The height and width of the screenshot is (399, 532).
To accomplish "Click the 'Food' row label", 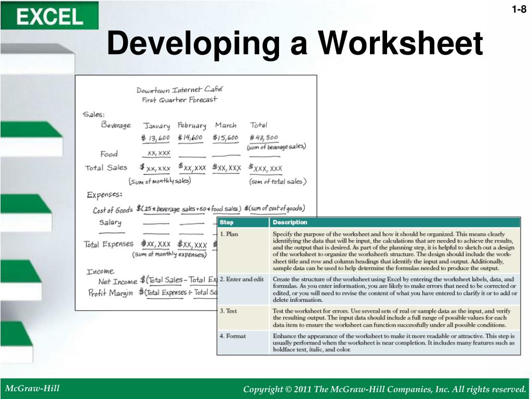I will click(x=109, y=154).
